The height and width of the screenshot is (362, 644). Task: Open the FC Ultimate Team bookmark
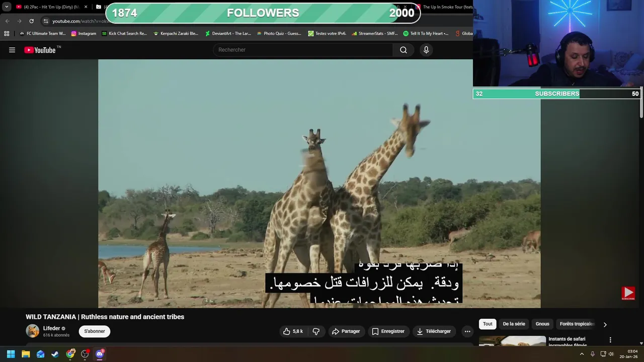coord(42,34)
